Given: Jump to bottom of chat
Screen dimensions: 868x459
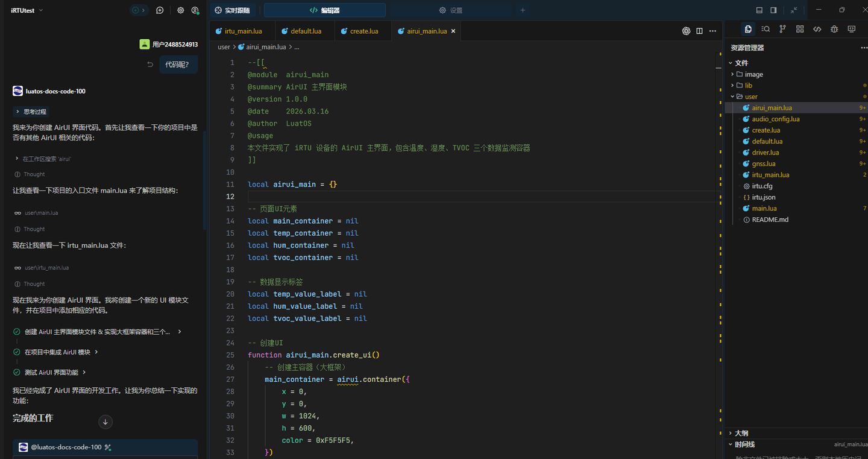Looking at the screenshot, I should 105,422.
